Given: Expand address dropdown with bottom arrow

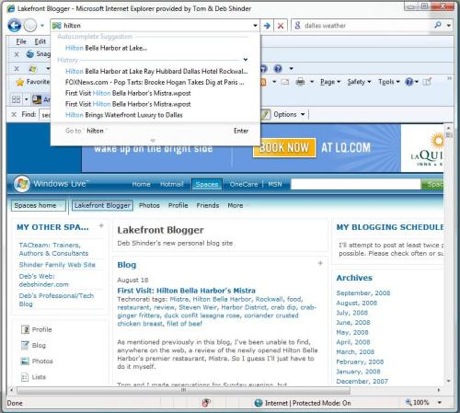Looking at the screenshot, I should [153, 141].
